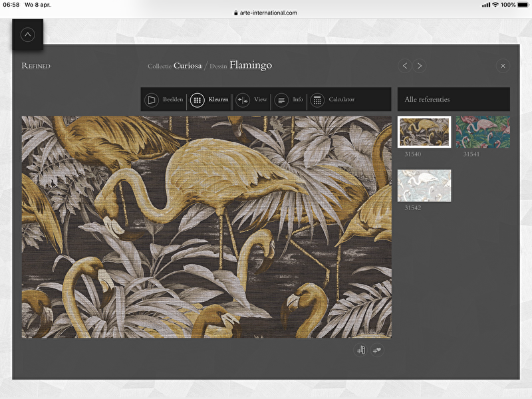Click the scroll-up chevron button
This screenshot has height=399, width=532.
click(27, 35)
